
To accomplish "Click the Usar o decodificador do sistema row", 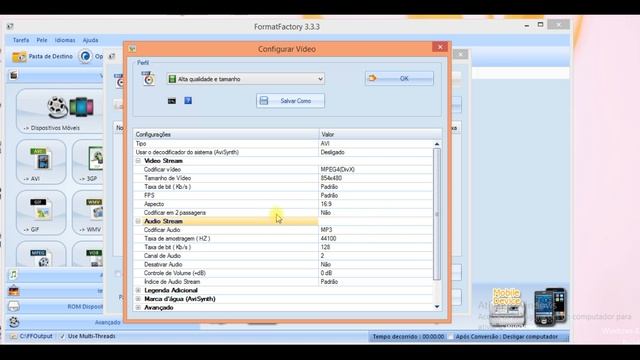I will tap(283, 152).
